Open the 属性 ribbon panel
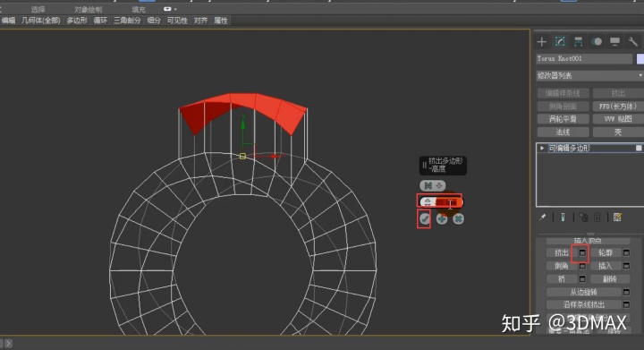The width and height of the screenshot is (644, 350). click(x=221, y=20)
